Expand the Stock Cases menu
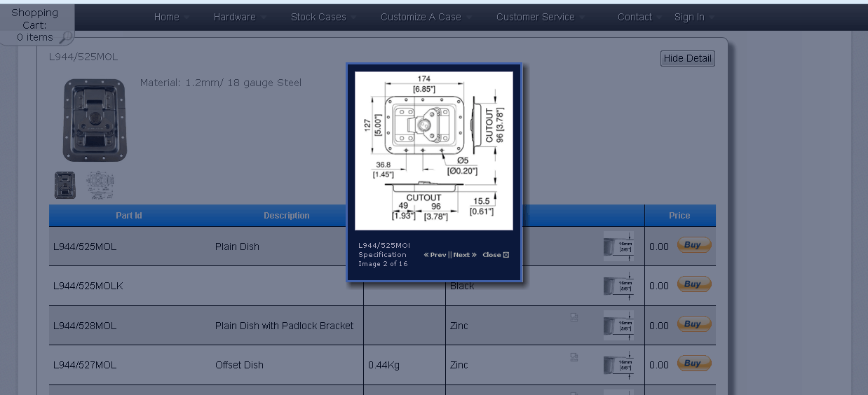 tap(318, 17)
